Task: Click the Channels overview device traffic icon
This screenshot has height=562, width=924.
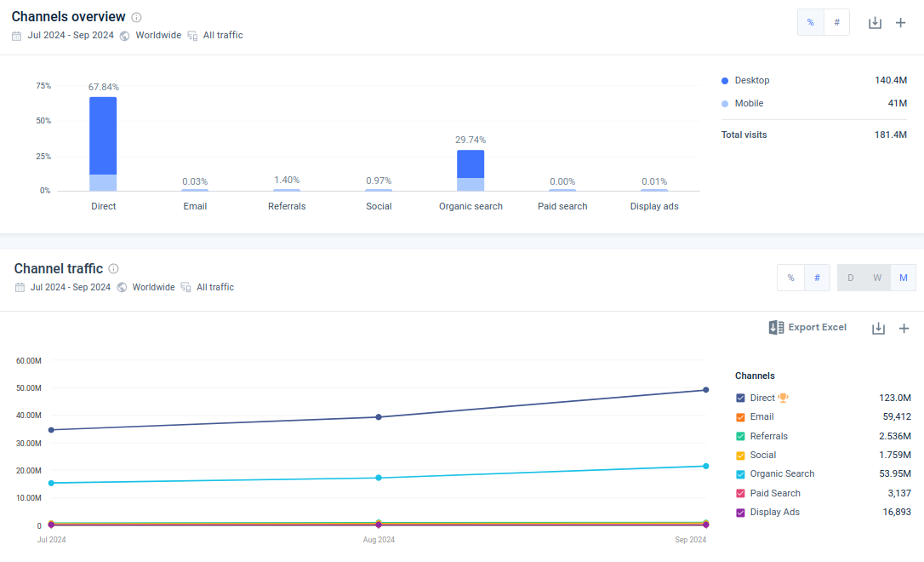Action: tap(192, 36)
